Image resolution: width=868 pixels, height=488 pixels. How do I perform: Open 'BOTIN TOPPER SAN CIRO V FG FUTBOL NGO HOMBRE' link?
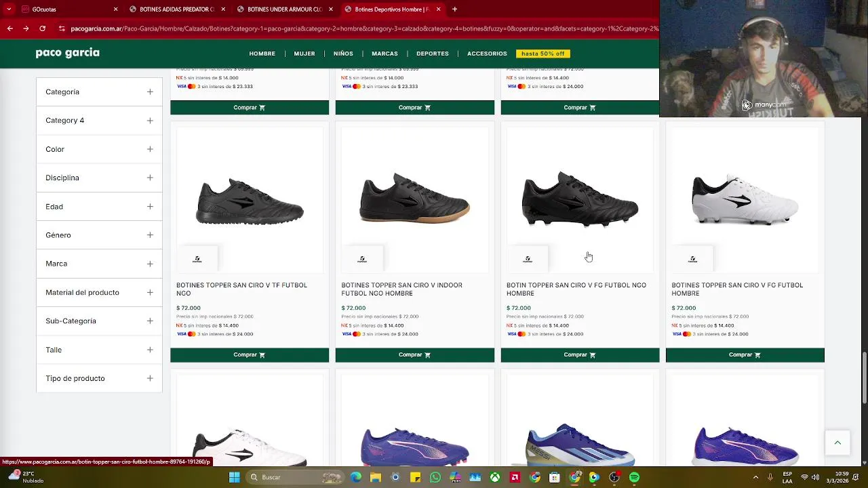click(576, 289)
